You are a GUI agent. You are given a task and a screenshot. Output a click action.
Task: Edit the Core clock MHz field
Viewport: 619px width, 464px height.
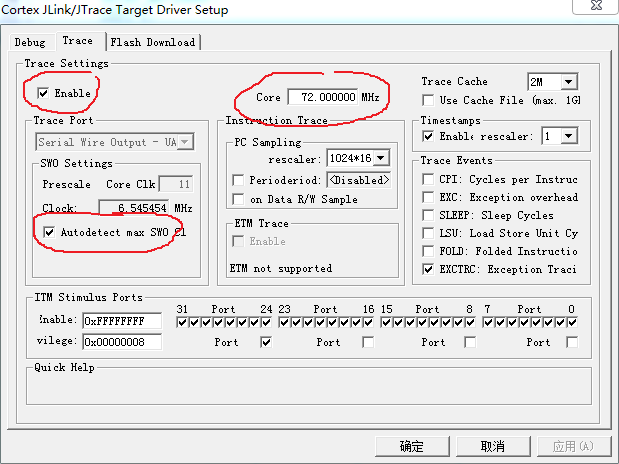pyautogui.click(x=323, y=97)
